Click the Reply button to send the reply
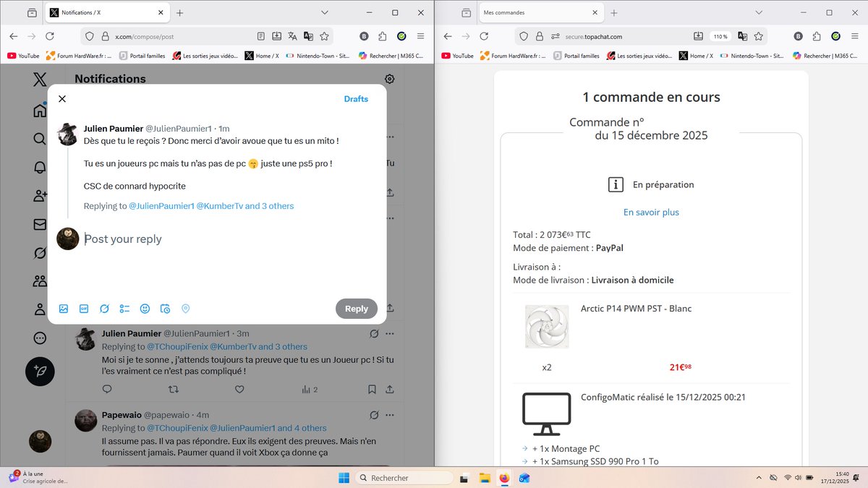This screenshot has width=868, height=488. pos(357,308)
